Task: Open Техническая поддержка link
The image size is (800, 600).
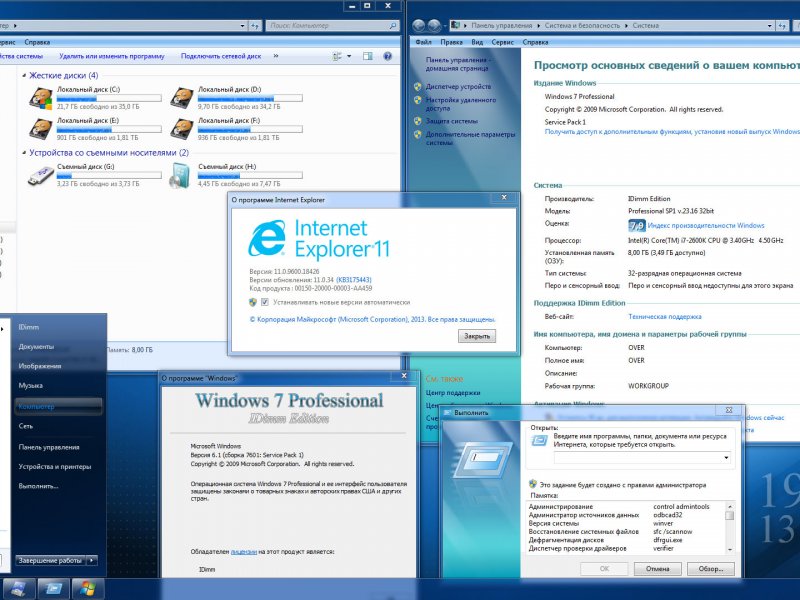Action: point(665,316)
